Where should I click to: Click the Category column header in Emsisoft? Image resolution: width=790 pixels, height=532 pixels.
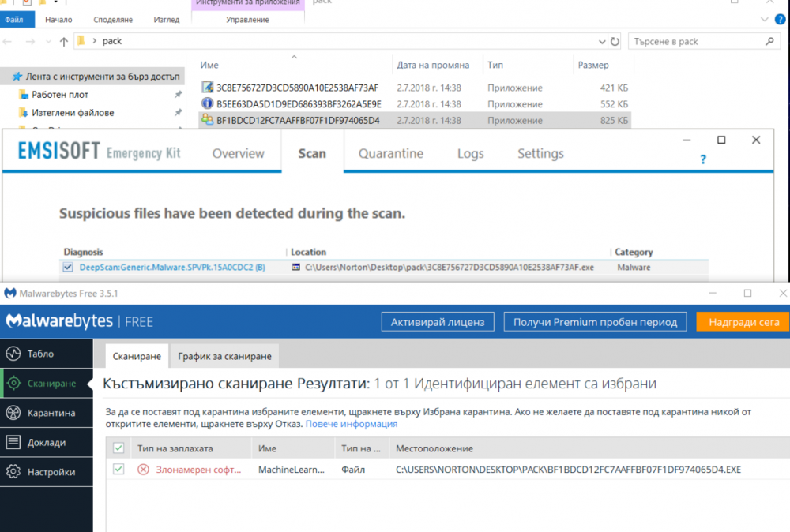(x=634, y=252)
